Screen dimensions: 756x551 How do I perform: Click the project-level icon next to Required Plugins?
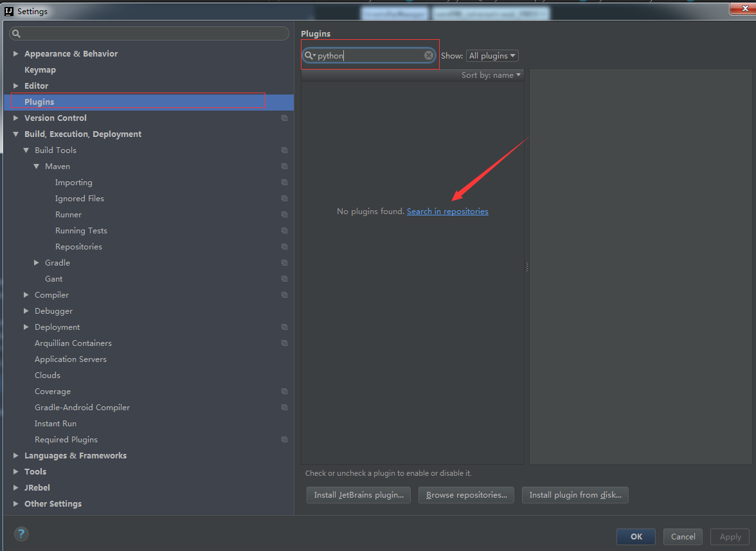pyautogui.click(x=284, y=440)
